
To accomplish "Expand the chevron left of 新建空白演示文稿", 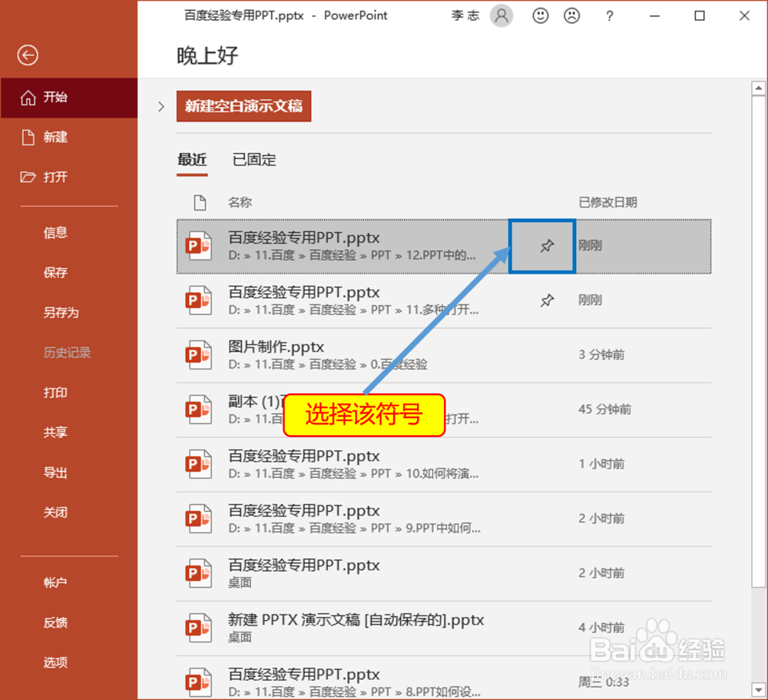I will click(161, 106).
